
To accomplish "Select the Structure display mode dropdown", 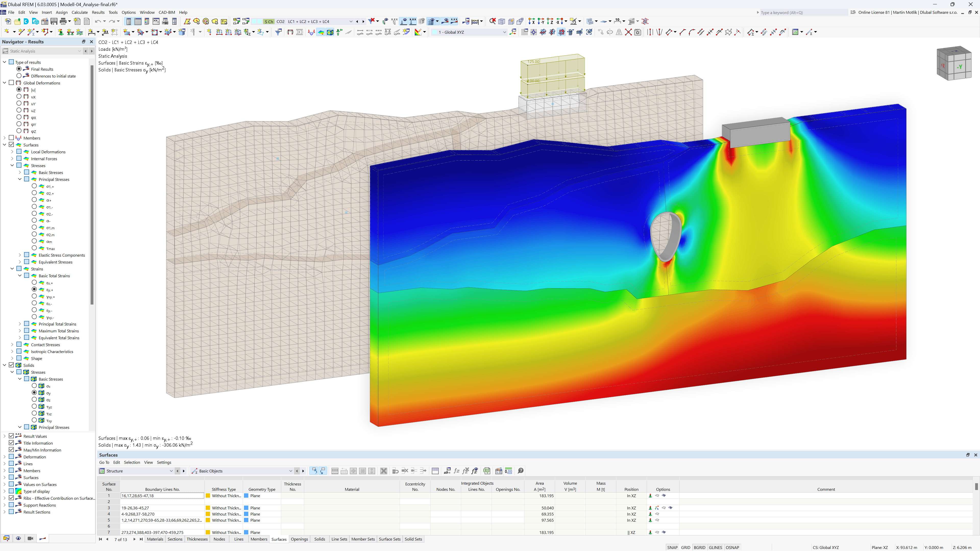I will 172,471.
